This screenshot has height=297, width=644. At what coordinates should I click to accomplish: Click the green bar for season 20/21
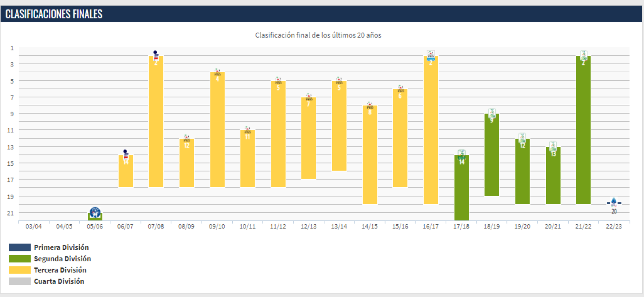tap(553, 175)
